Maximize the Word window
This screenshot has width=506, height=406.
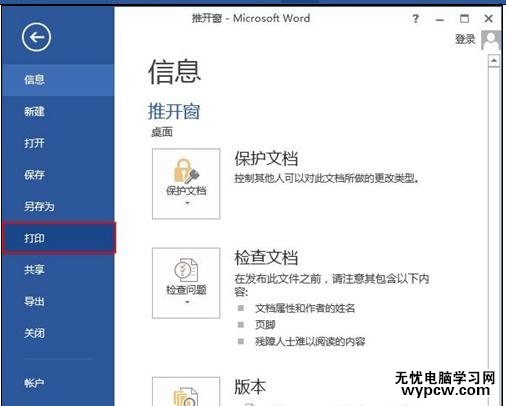[x=464, y=19]
